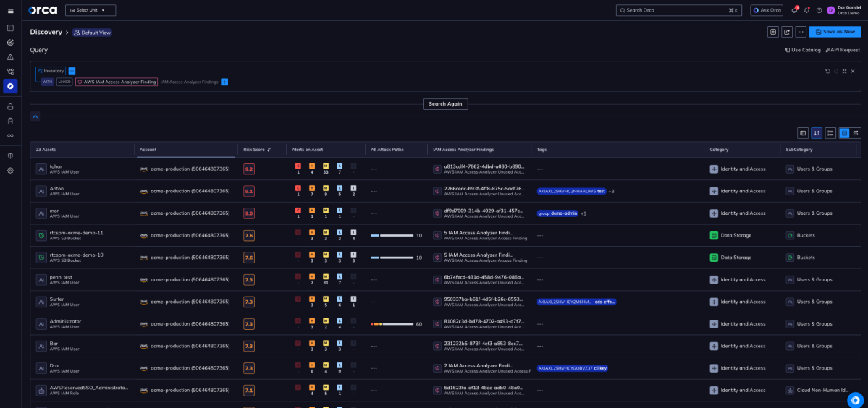Open the help question mark icon
This screenshot has width=868, height=408.
coord(819,10)
